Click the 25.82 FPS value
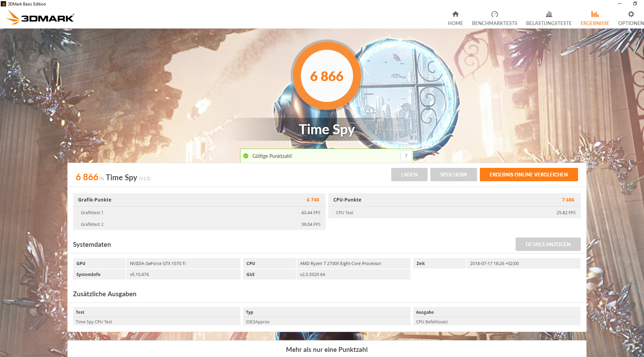The height and width of the screenshot is (357, 644). click(x=566, y=213)
